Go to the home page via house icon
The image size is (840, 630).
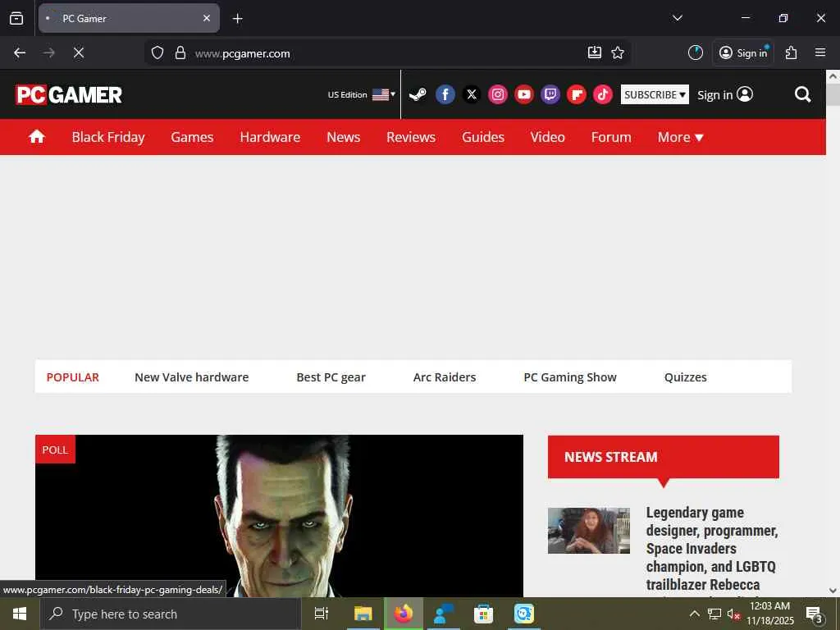click(x=36, y=137)
